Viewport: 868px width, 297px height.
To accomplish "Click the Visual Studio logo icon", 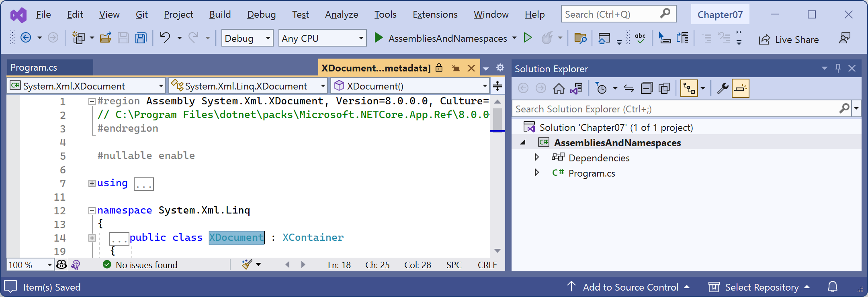I will click(x=18, y=15).
